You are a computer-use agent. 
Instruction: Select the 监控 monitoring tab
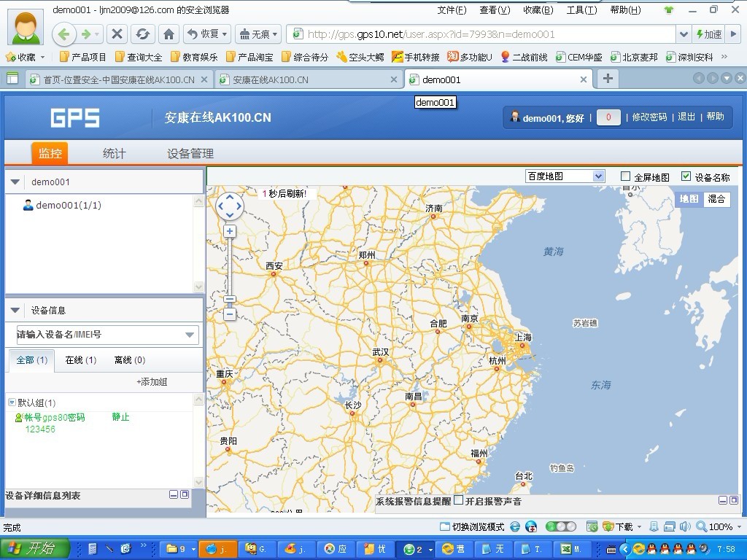50,153
